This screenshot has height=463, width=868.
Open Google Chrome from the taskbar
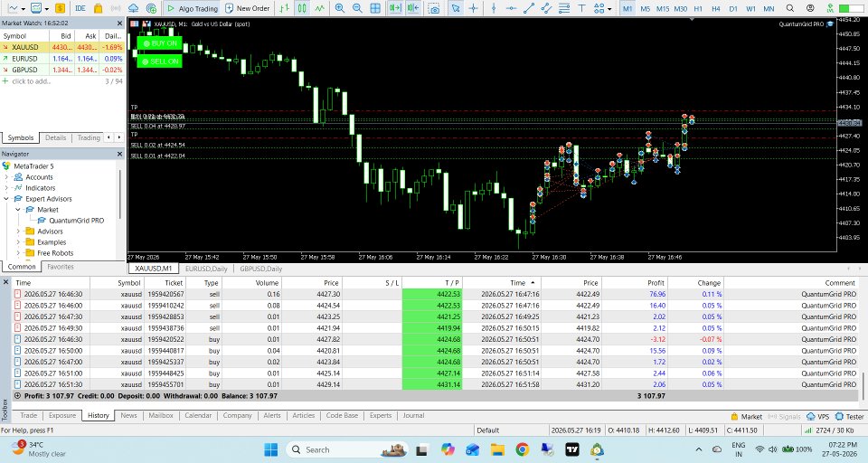point(522,449)
